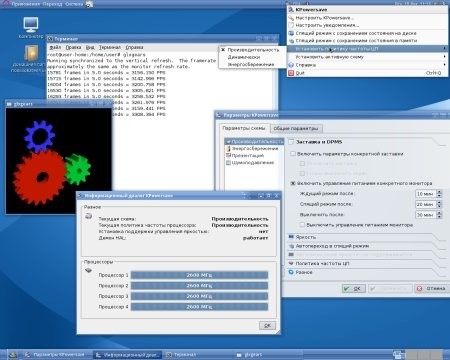
Task: Click the Яркость brightness section icon
Action: 291,237
